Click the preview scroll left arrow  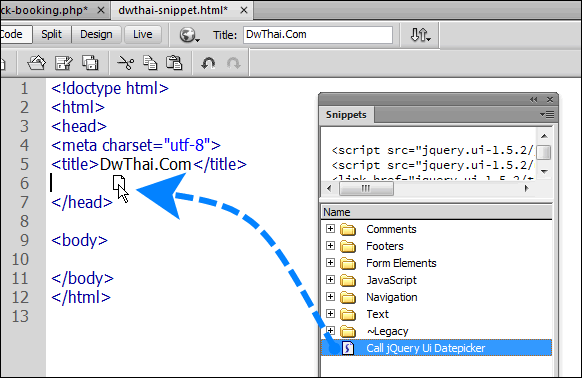pos(329,189)
